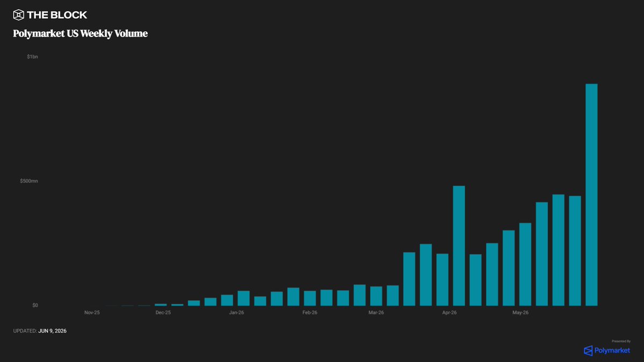The width and height of the screenshot is (644, 362).
Task: Select the bar directly above Jan-26 label
Action: pyautogui.click(x=244, y=298)
